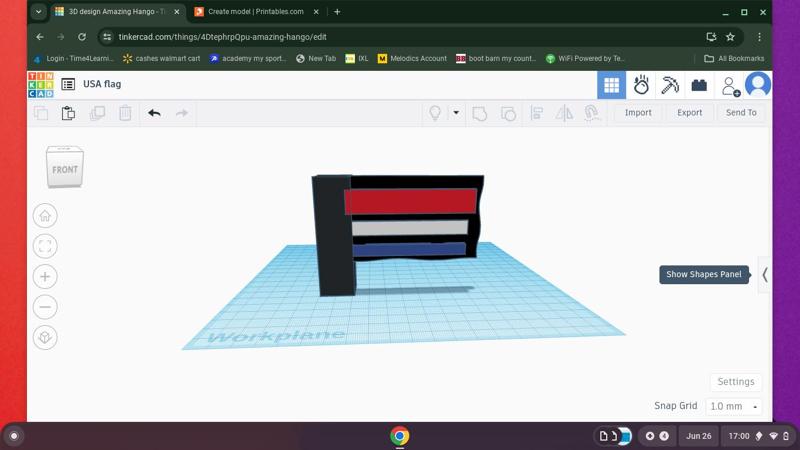Image resolution: width=800 pixels, height=450 pixels.
Task: Open the Chrome three-dot menu
Action: pos(759,37)
